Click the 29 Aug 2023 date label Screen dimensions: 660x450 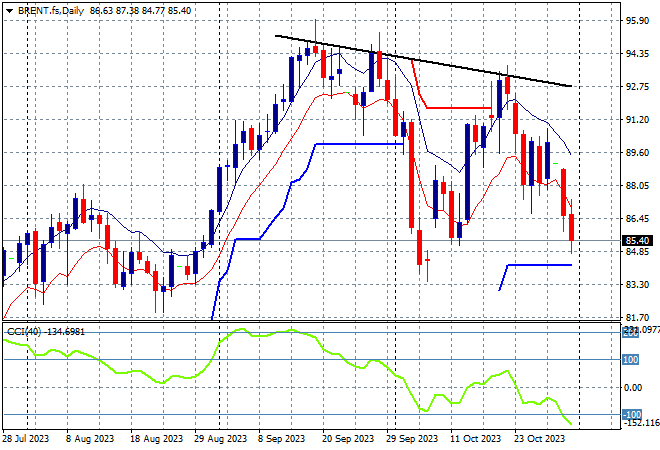click(221, 439)
